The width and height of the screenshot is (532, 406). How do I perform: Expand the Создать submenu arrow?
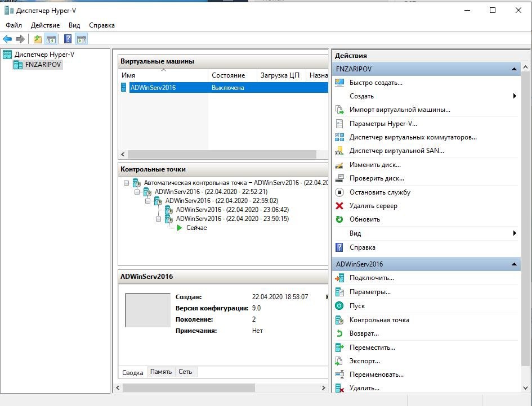pyautogui.click(x=515, y=96)
